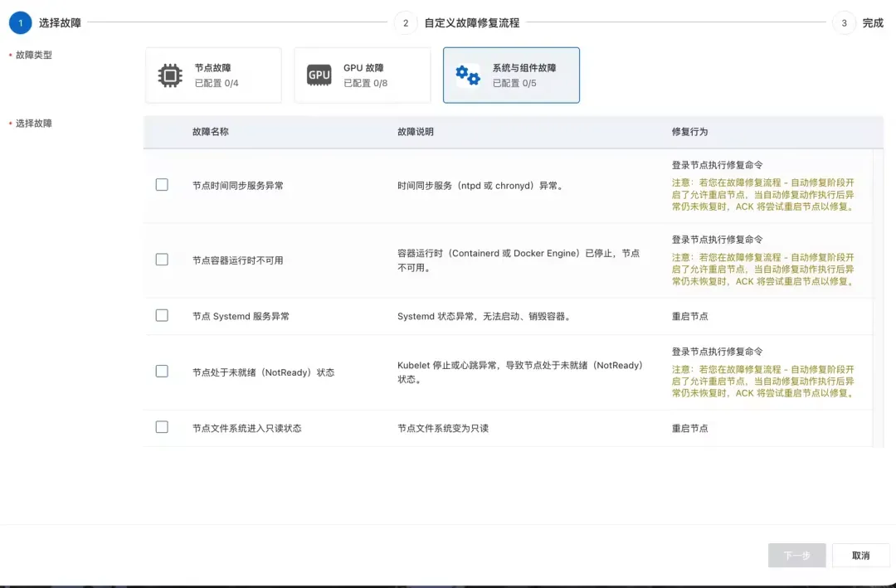Check the 节点时间同步服务异常 checkbox
This screenshot has width=896, height=588.
[162, 185]
